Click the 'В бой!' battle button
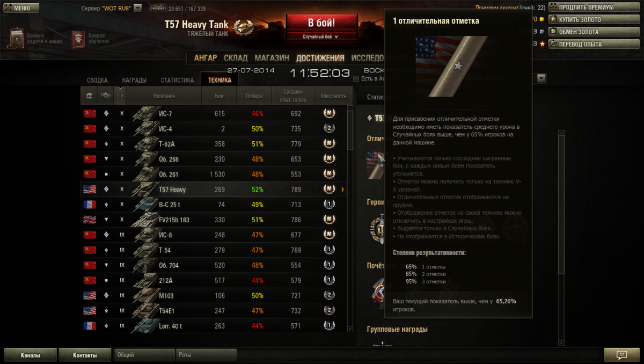Image resolution: width=644 pixels, height=364 pixels. pyautogui.click(x=322, y=23)
